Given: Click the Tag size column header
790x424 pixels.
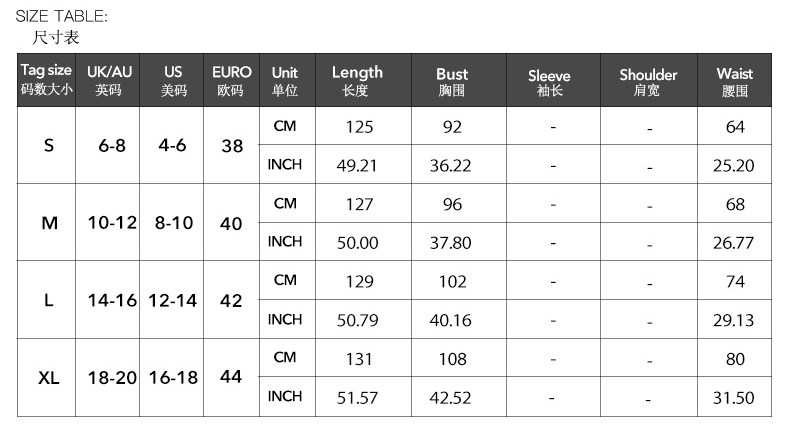Looking at the screenshot, I should pos(47,81).
